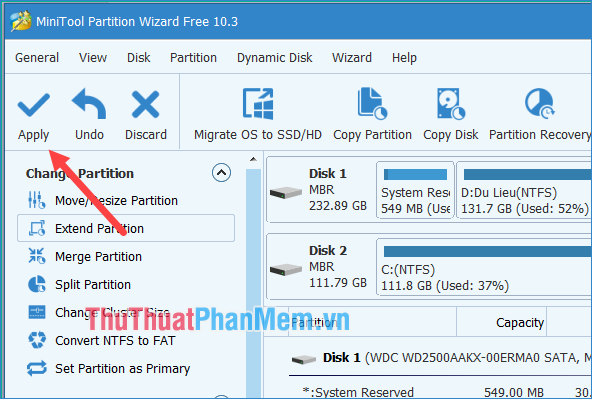Click the sidebar scrollbar up arrow
592x399 pixels.
[253, 159]
